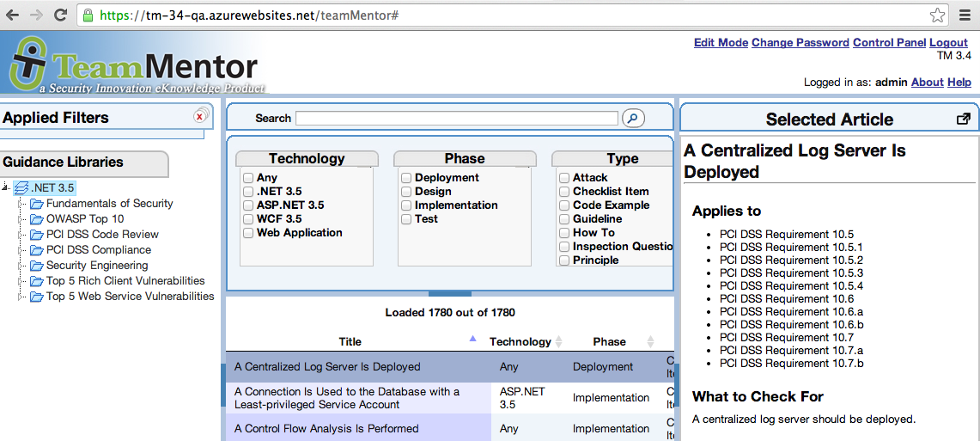This screenshot has height=441, width=980.
Task: Click the OWASP Top 10 folder icon
Action: pos(36,219)
